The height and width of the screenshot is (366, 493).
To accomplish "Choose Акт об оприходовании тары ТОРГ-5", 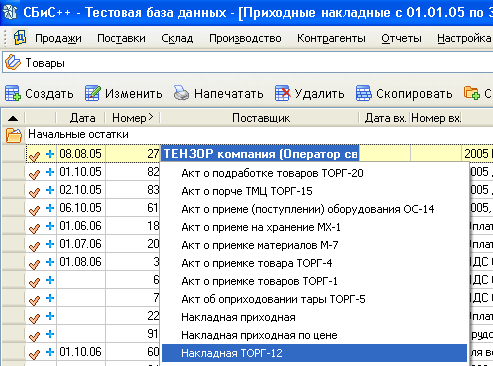I will coord(315,299).
